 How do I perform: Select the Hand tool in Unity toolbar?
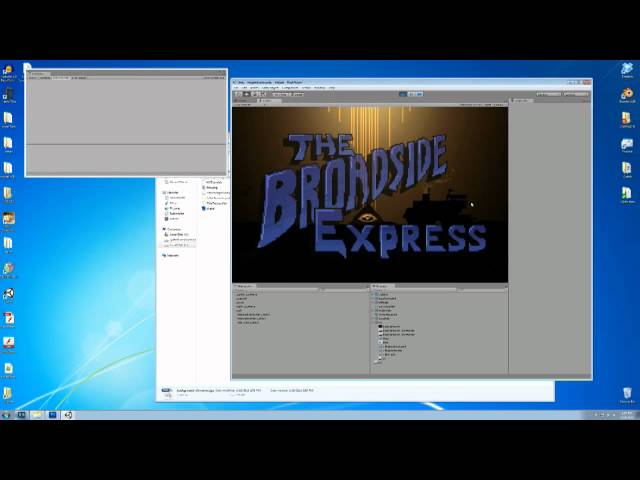coord(238,94)
